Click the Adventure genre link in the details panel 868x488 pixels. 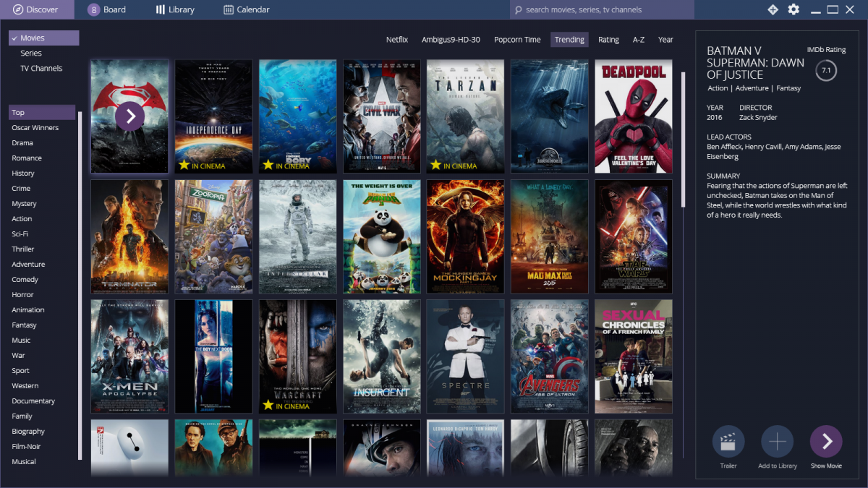752,88
